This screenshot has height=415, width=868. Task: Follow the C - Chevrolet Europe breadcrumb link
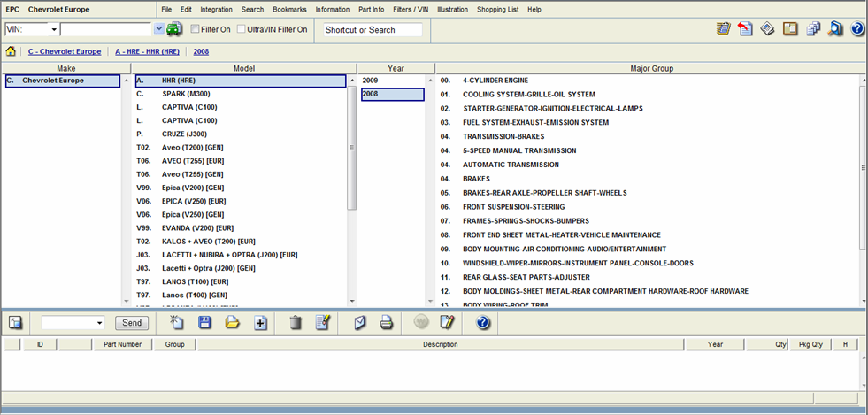[65, 51]
